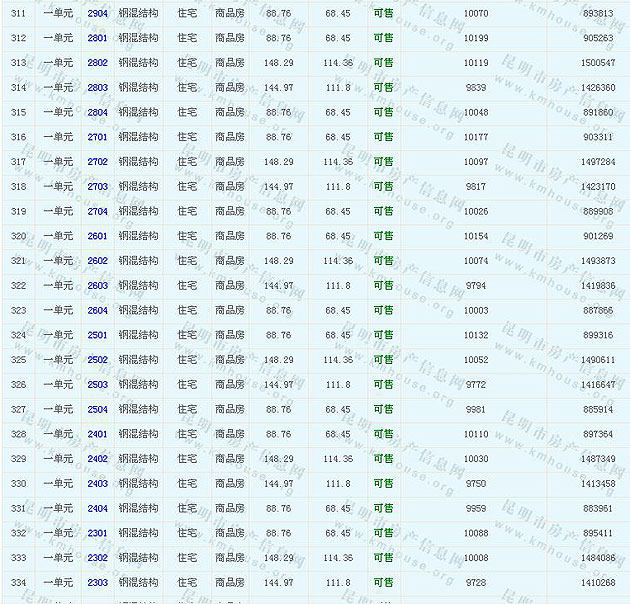
Task: Click the 可售 status in row 311
Action: [x=383, y=13]
